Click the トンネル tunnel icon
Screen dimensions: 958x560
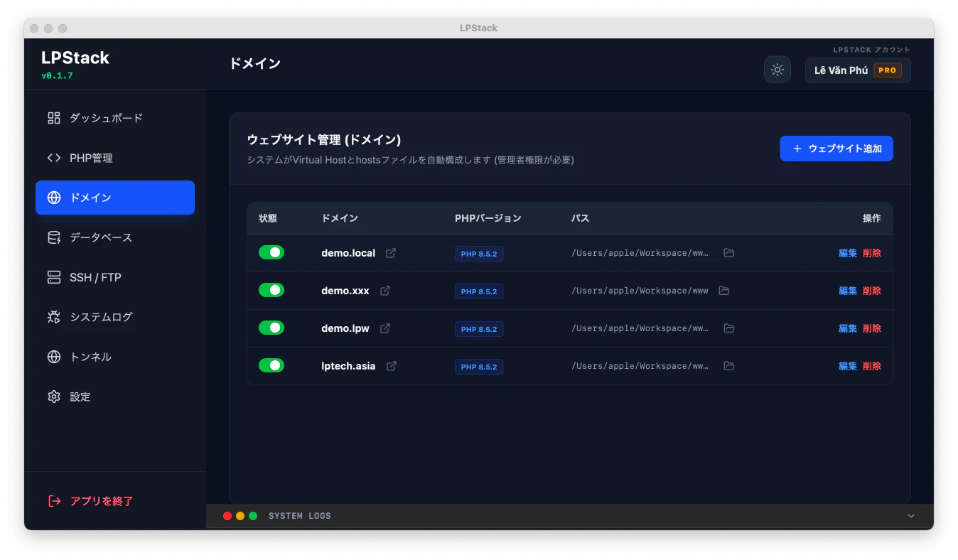pyautogui.click(x=53, y=357)
